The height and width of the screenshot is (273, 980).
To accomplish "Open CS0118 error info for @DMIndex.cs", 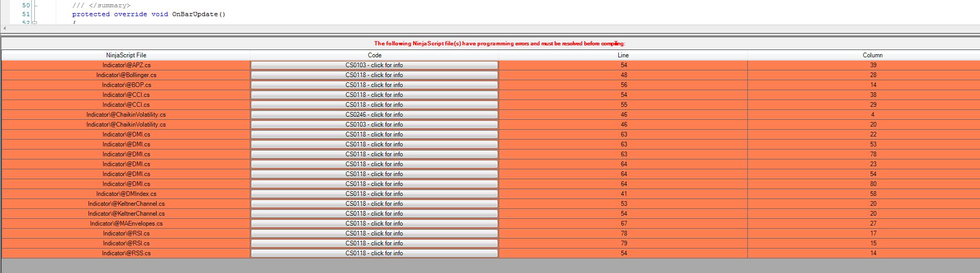I will point(374,194).
